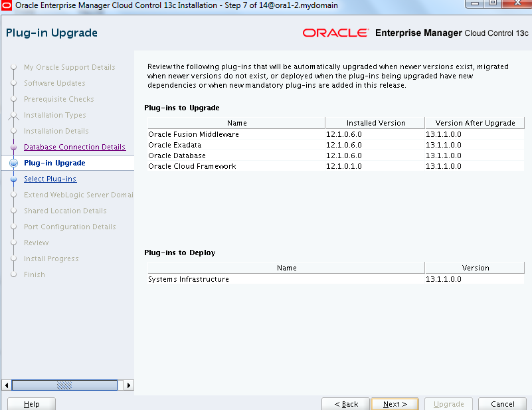Select the Oracle Fusion Middleware row
The image size is (532, 410).
coord(193,134)
